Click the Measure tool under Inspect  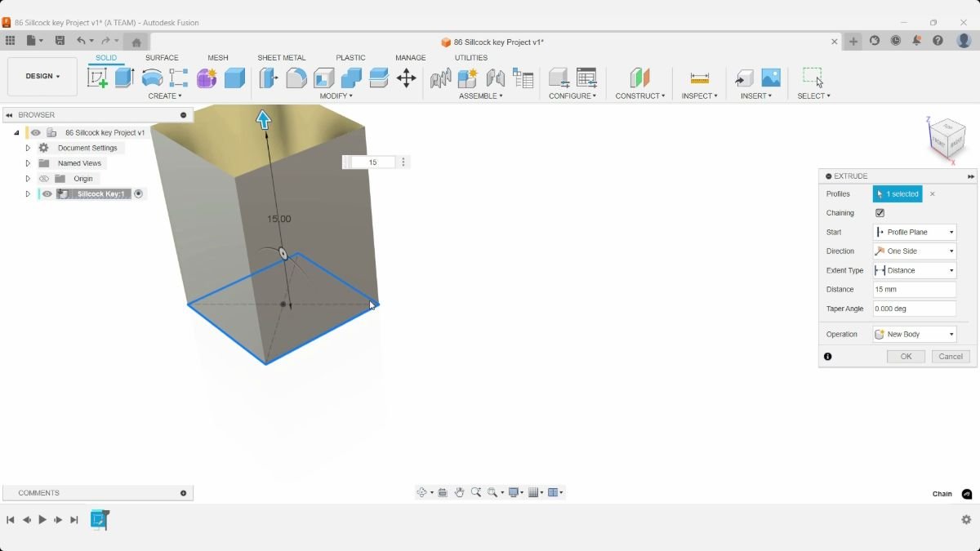[x=700, y=78]
